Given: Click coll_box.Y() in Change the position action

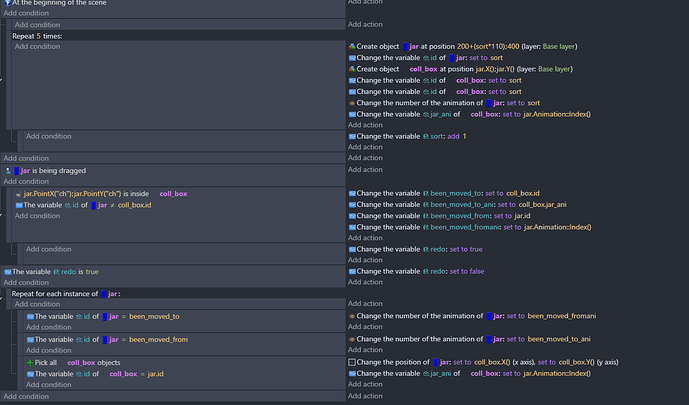Looking at the screenshot, I should coord(577,362).
